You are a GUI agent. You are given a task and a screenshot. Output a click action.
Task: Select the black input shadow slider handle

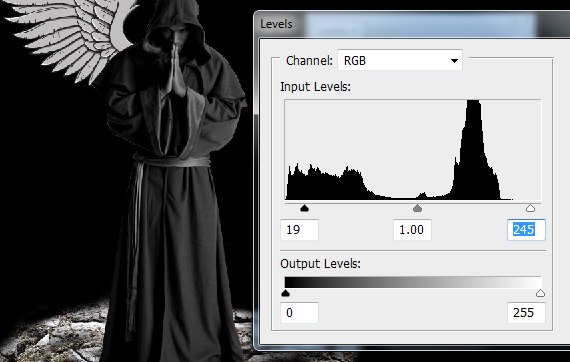[304, 208]
